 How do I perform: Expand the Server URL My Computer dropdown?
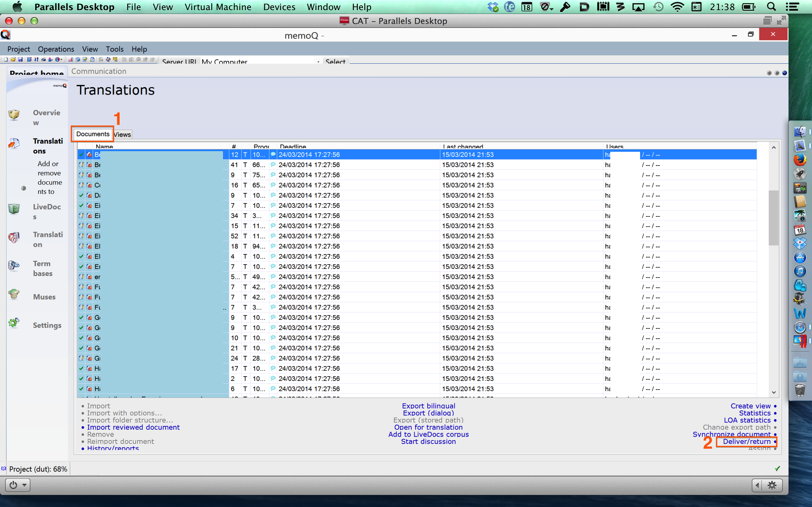[318, 62]
